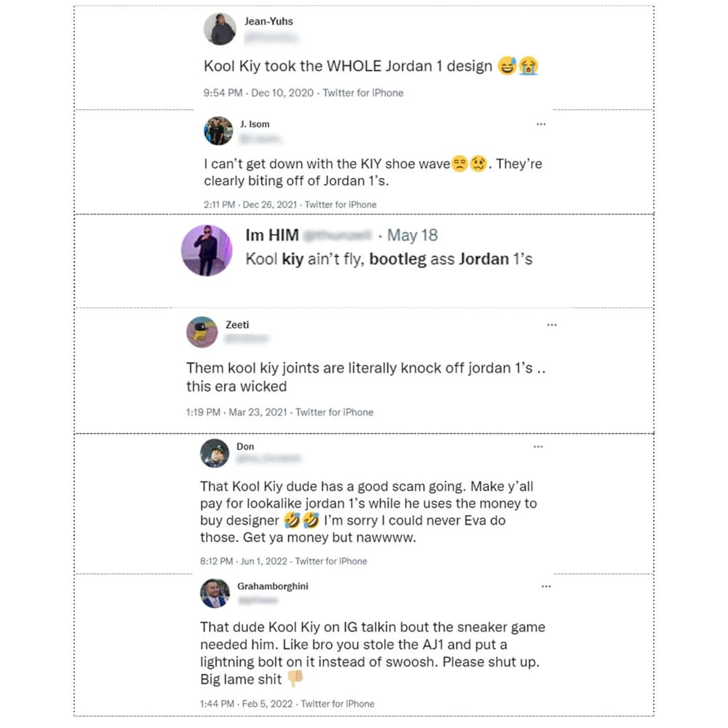Image resolution: width=728 pixels, height=728 pixels.
Task: Click the Jean-Yuhs display name
Action: tap(268, 22)
